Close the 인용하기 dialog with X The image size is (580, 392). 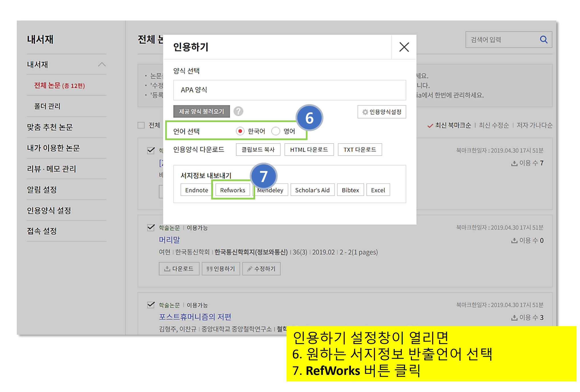(x=404, y=47)
